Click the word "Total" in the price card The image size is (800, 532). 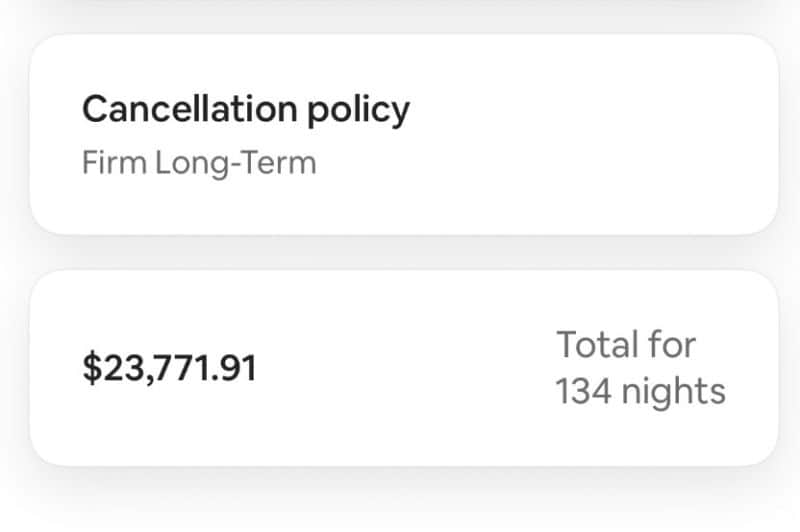coord(596,345)
